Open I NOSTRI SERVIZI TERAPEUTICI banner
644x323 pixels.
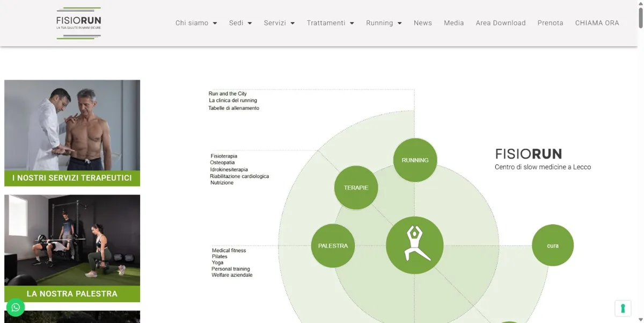pyautogui.click(x=72, y=178)
